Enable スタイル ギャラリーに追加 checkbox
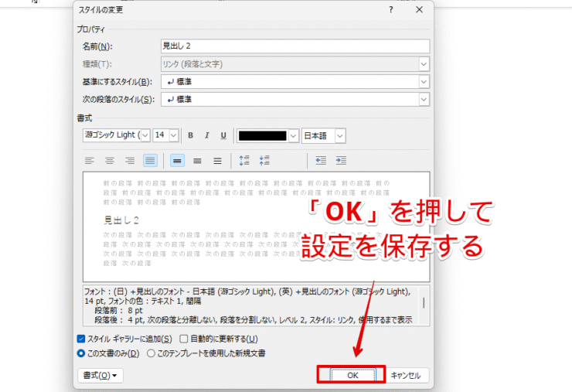Viewport: 572px width, 392px height. [x=82, y=339]
